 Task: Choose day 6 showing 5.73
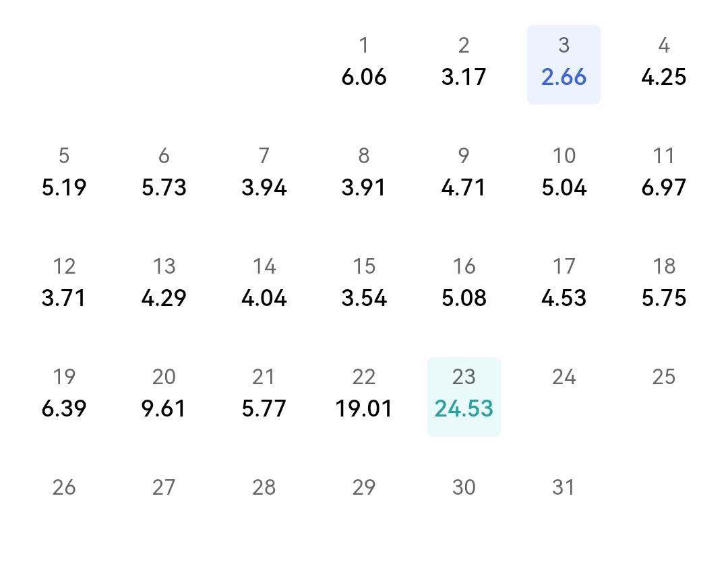click(164, 173)
